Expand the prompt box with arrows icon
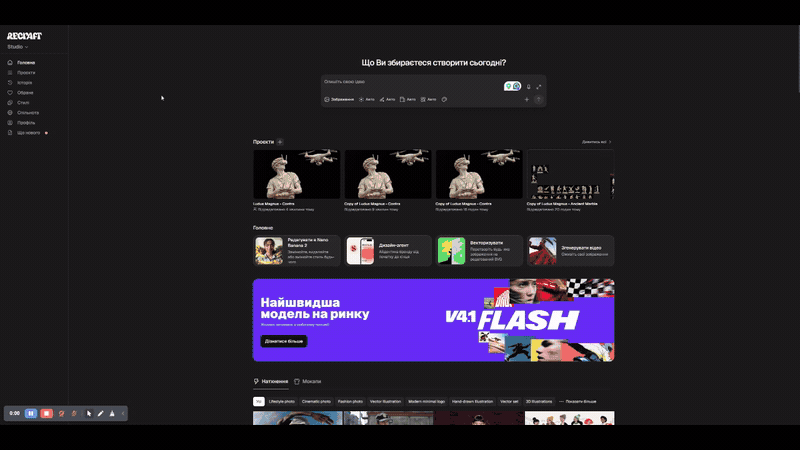The image size is (800, 450). pyautogui.click(x=539, y=87)
